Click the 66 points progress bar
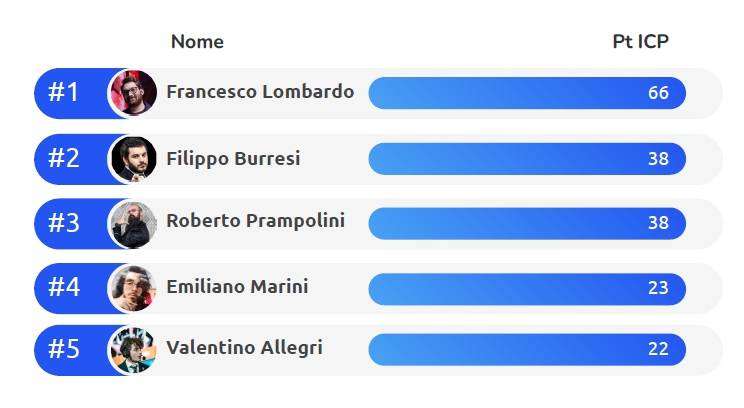 coord(527,93)
